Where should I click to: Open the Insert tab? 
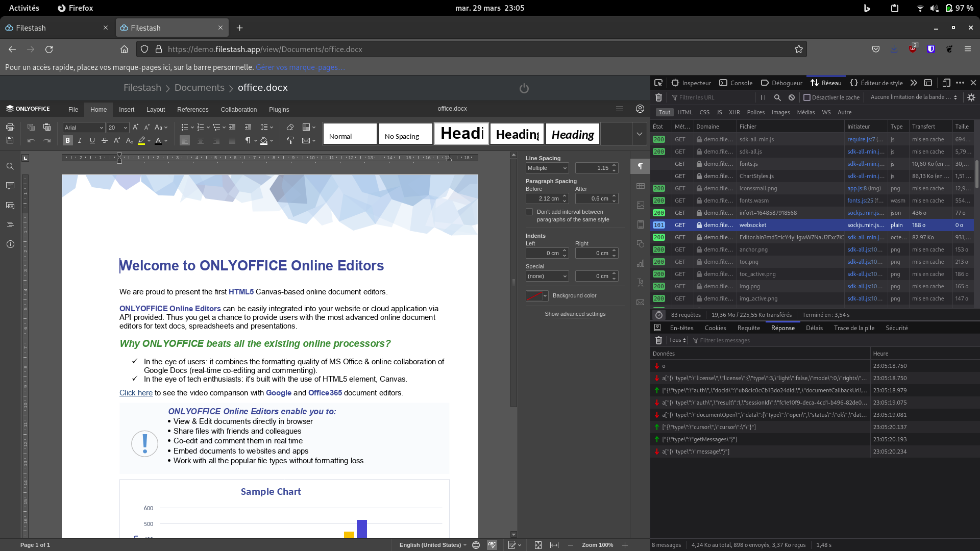(x=127, y=110)
